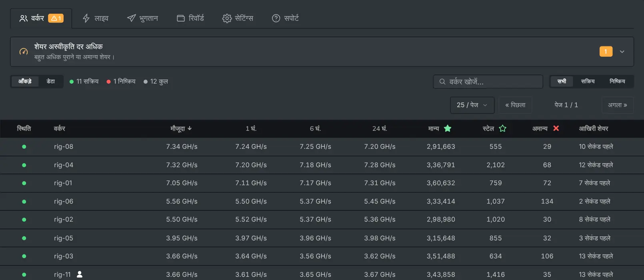The height and width of the screenshot is (280, 644).
Task: Click the 11 सक्रिय count label
Action: 84,82
